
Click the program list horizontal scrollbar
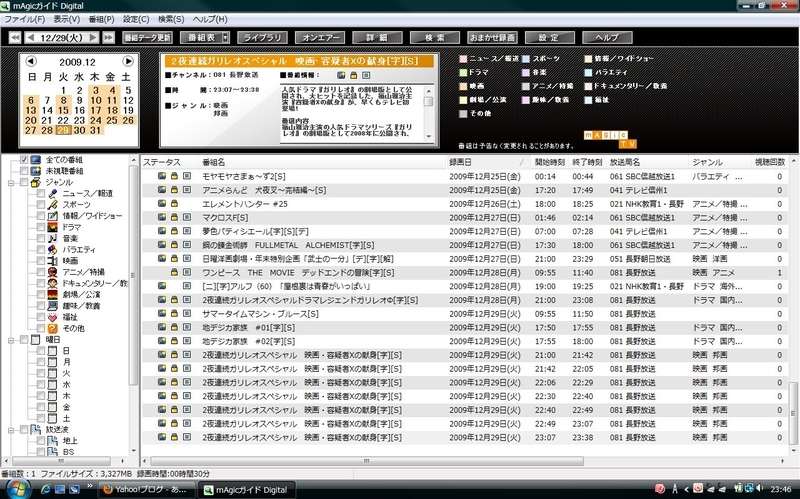(x=366, y=461)
